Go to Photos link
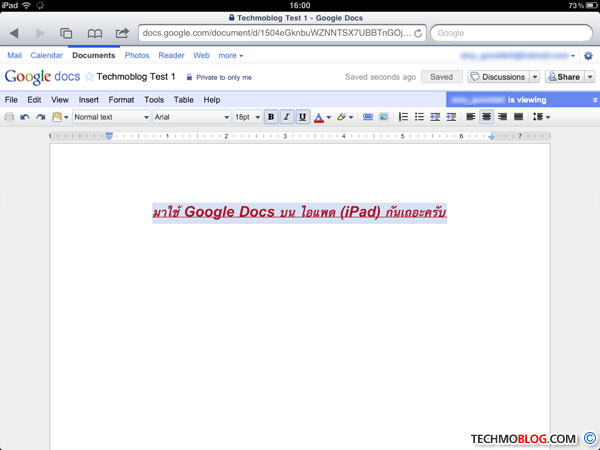The height and width of the screenshot is (450, 600). [137, 55]
